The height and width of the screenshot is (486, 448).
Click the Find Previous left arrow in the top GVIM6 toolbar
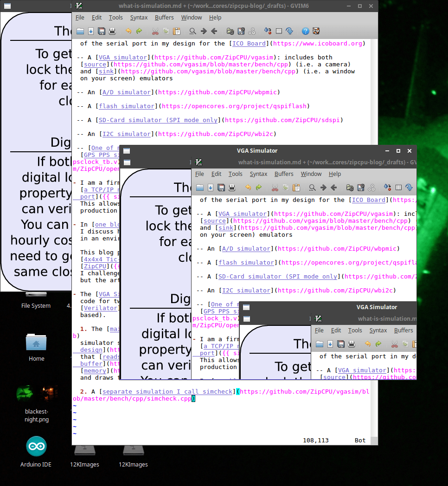(214, 31)
